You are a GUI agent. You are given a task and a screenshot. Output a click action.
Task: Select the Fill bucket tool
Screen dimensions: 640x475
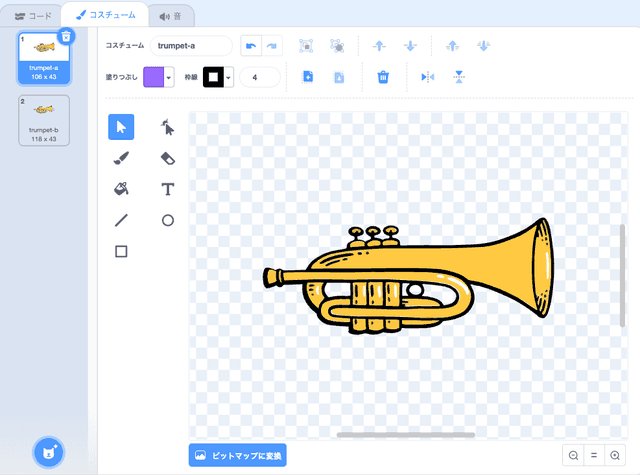click(x=121, y=189)
